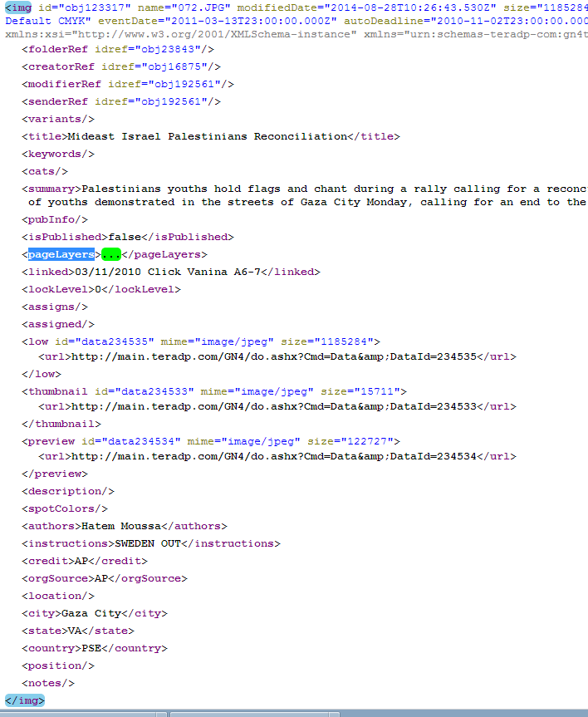This screenshot has height=717, width=588.
Task: Click the empty spotColors element
Action: 65,508
